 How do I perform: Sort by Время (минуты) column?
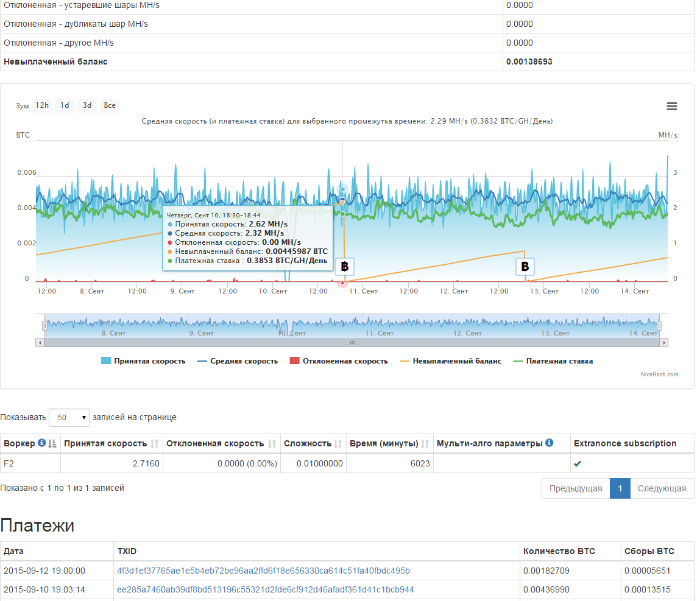pyautogui.click(x=425, y=444)
